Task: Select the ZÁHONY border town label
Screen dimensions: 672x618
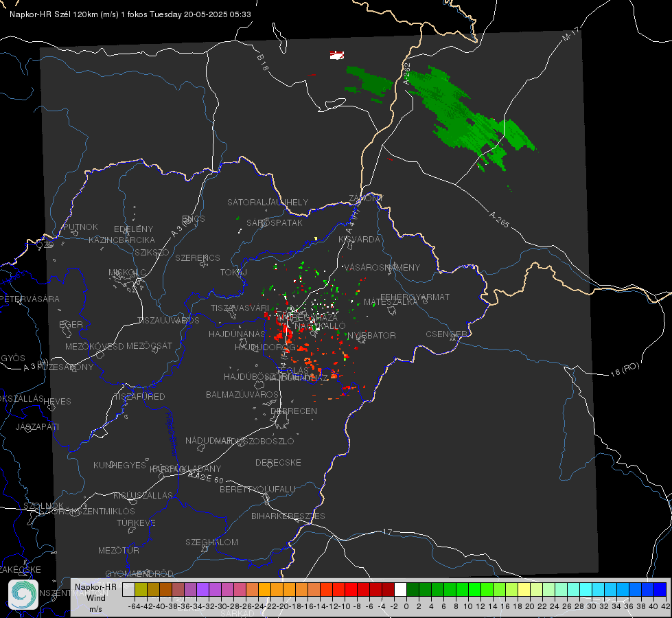Action: [366, 198]
